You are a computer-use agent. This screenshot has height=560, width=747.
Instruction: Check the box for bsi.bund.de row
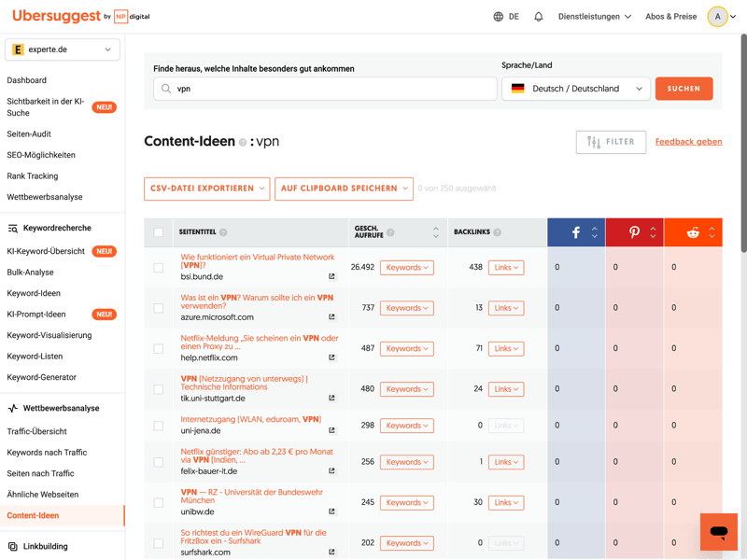[159, 268]
